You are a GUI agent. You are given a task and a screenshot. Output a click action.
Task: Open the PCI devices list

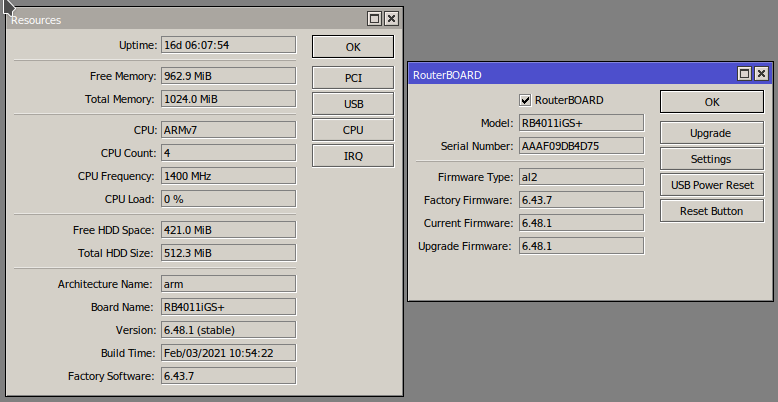tap(353, 78)
